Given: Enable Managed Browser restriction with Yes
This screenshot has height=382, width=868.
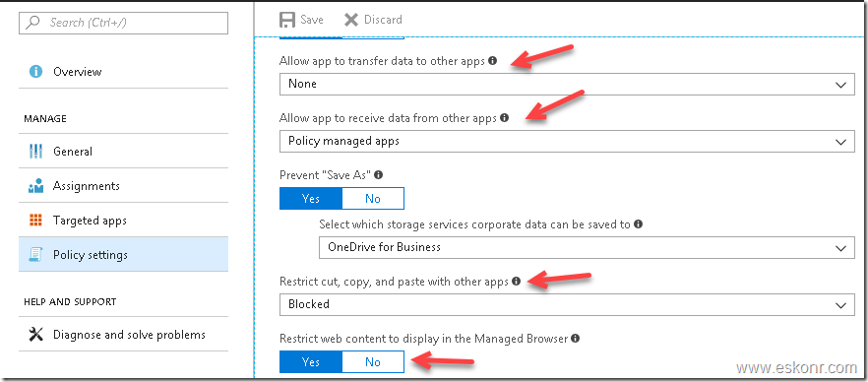Looking at the screenshot, I should coord(311,361).
